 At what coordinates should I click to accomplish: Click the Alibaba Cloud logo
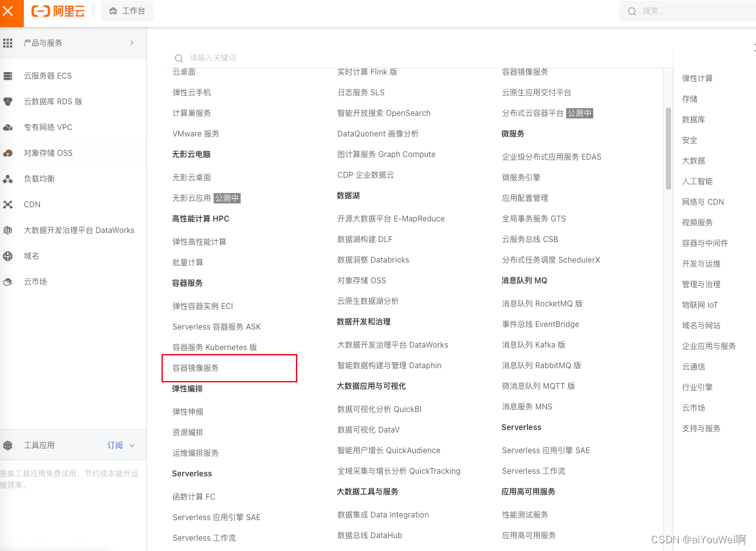[58, 11]
